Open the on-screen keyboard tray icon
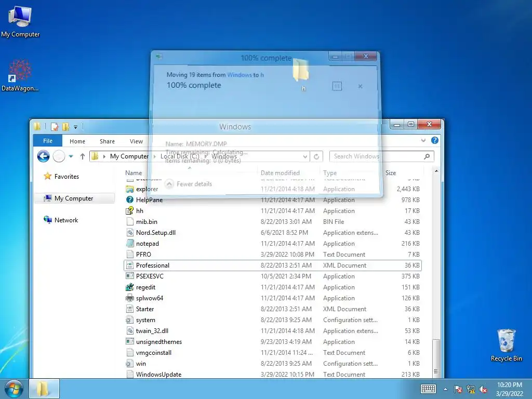 point(428,389)
